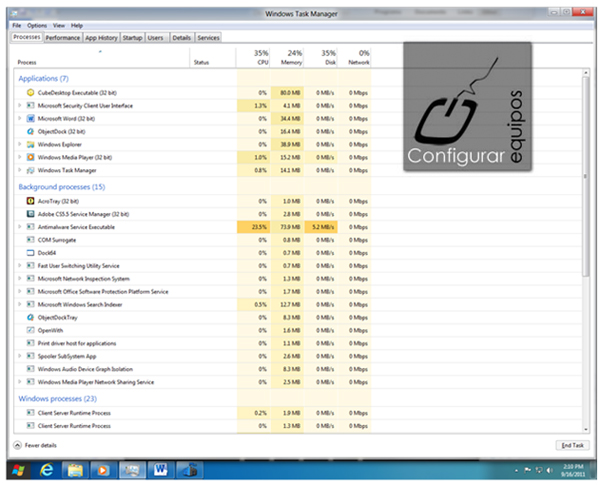600x485 pixels.
Task: Select the Applications (7) group heading
Action: pyautogui.click(x=43, y=78)
